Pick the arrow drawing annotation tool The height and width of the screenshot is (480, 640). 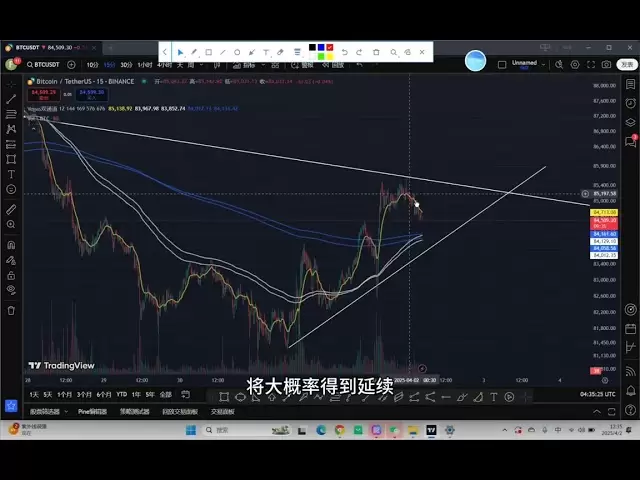click(251, 52)
